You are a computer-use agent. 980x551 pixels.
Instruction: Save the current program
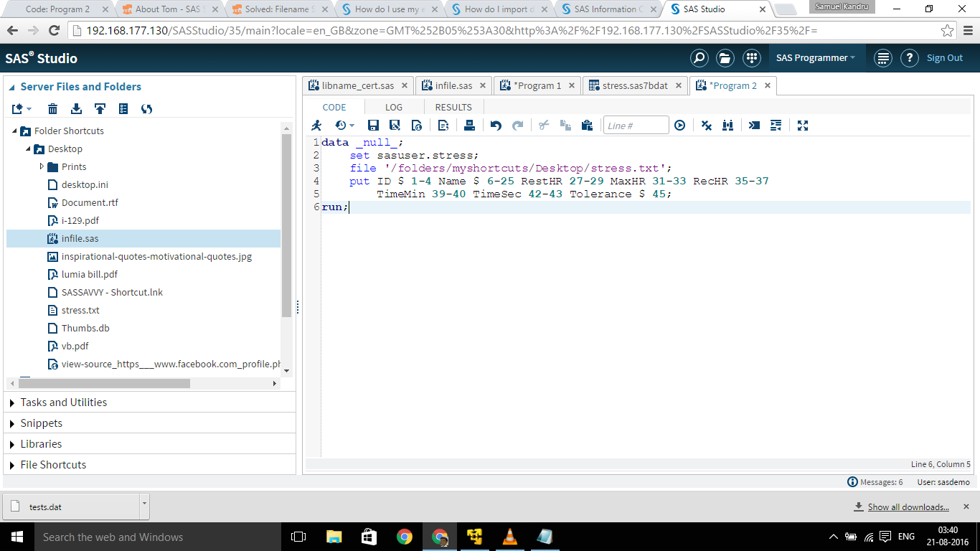click(x=372, y=125)
